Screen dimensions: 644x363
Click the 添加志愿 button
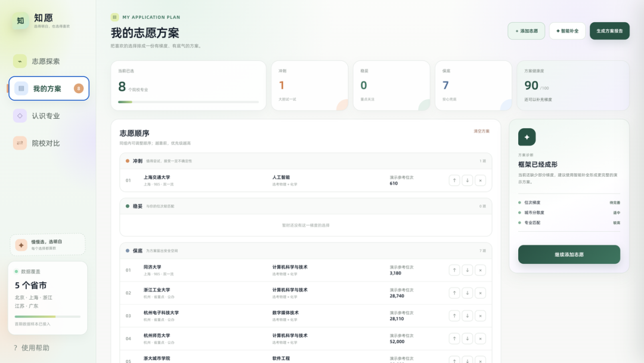pos(526,31)
